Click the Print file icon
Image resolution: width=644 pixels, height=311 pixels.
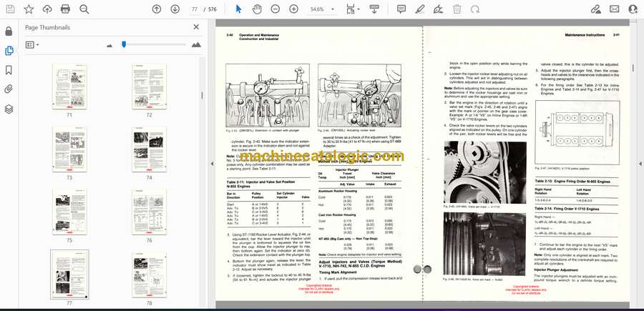(x=65, y=9)
